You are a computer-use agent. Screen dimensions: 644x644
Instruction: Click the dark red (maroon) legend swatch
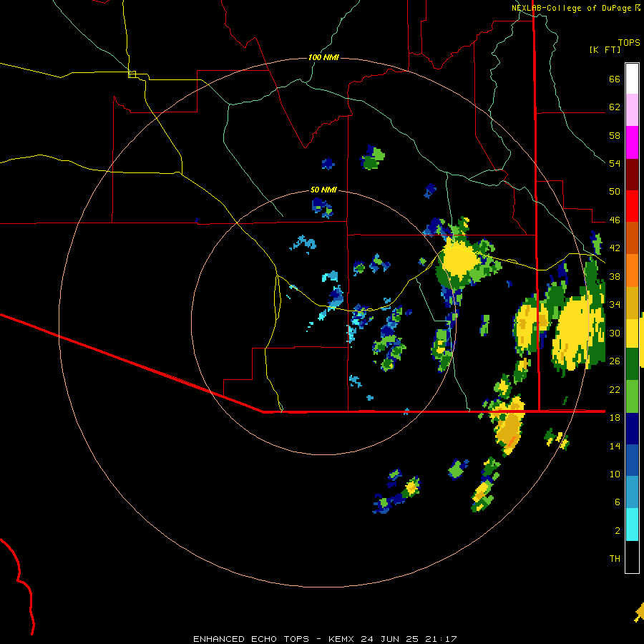pos(632,175)
